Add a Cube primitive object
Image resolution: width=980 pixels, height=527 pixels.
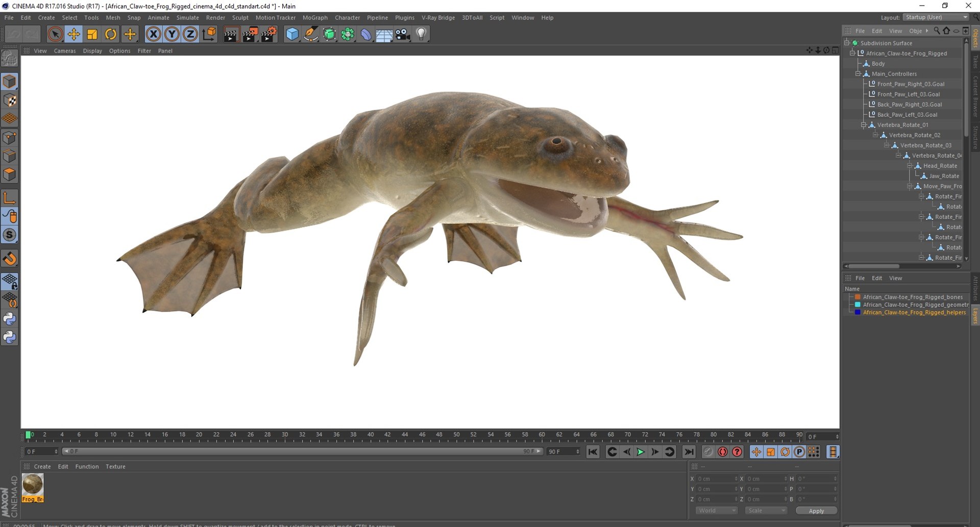(x=292, y=34)
